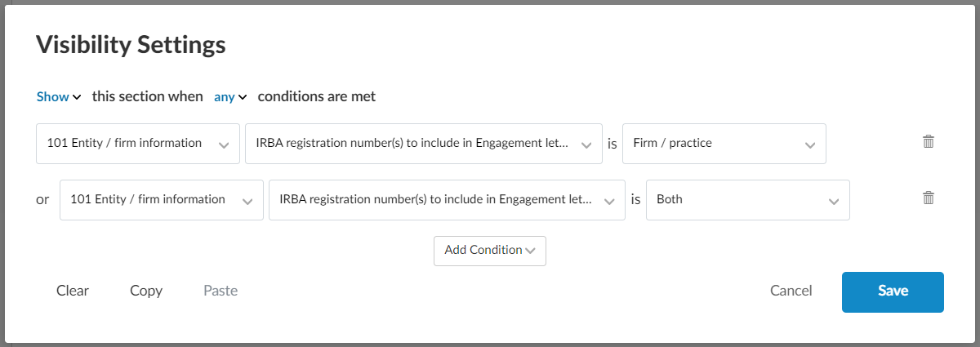Viewport: 980px width, 347px height.
Task: Click the chevron in the Both field
Action: pos(833,201)
